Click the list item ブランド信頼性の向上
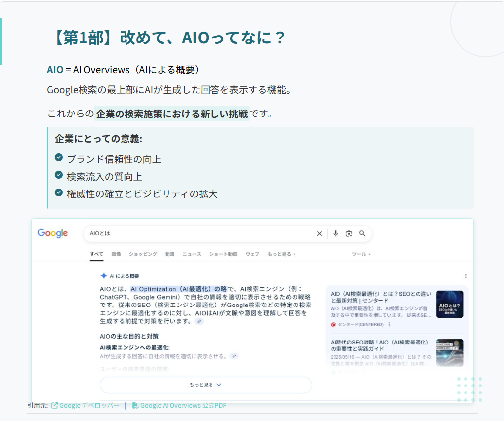The image size is (504, 421). [114, 159]
